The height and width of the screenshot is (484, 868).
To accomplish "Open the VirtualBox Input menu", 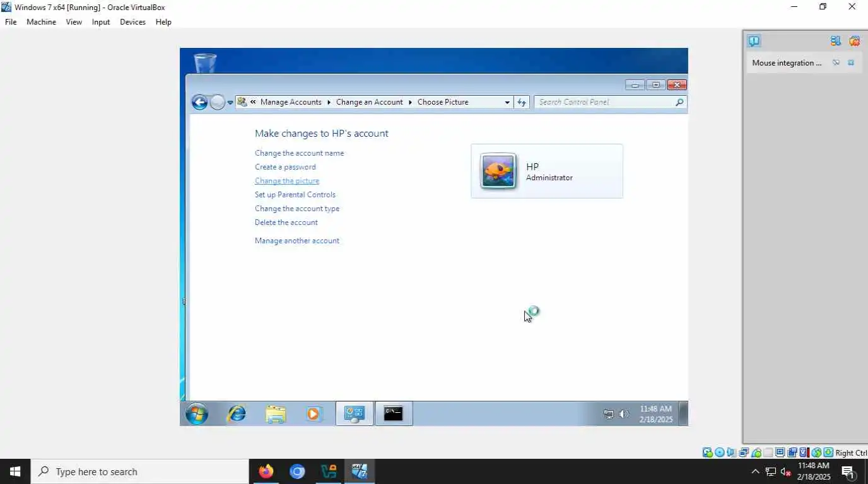I will coord(101,22).
